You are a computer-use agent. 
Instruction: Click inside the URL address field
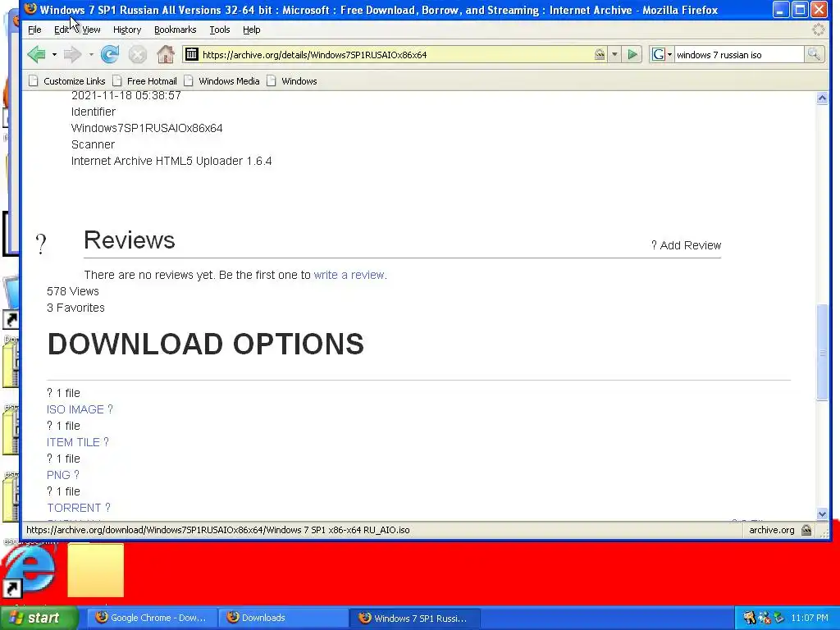click(396, 54)
